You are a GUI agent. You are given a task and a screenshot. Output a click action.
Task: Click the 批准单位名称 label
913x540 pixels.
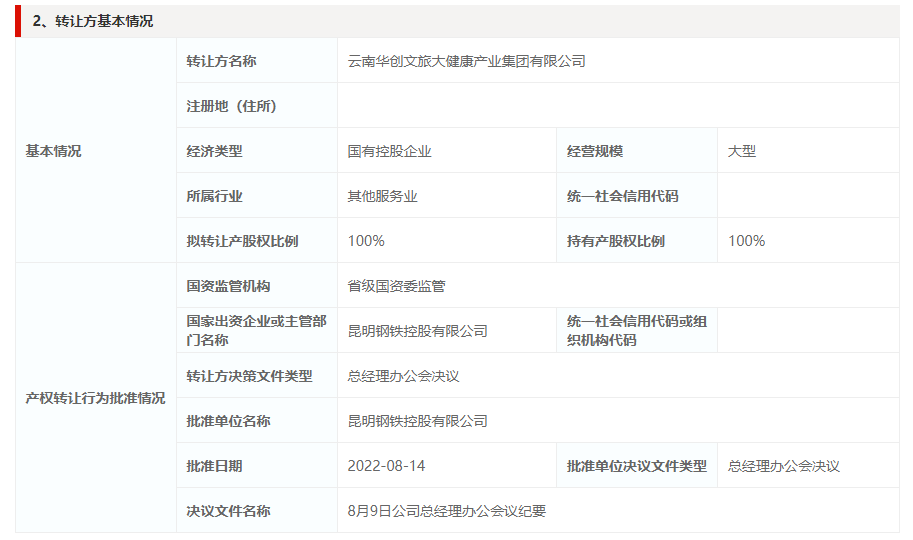(x=228, y=421)
